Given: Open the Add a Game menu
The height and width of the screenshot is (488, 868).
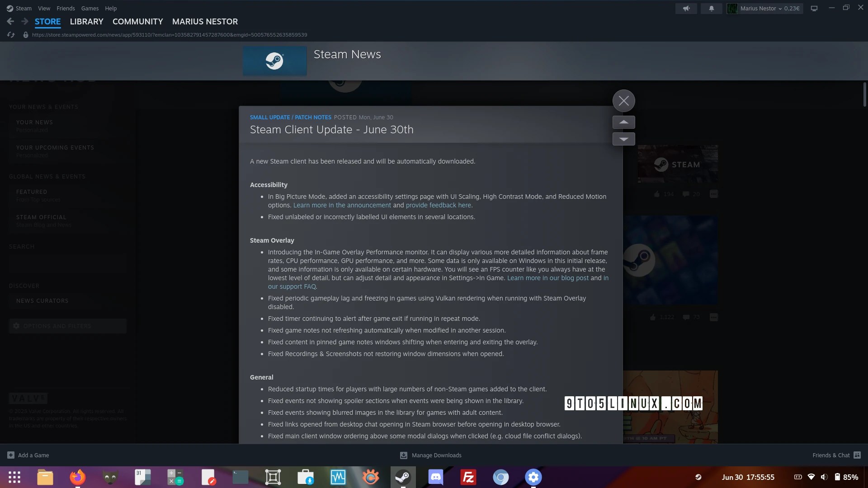Looking at the screenshot, I should tap(28, 455).
